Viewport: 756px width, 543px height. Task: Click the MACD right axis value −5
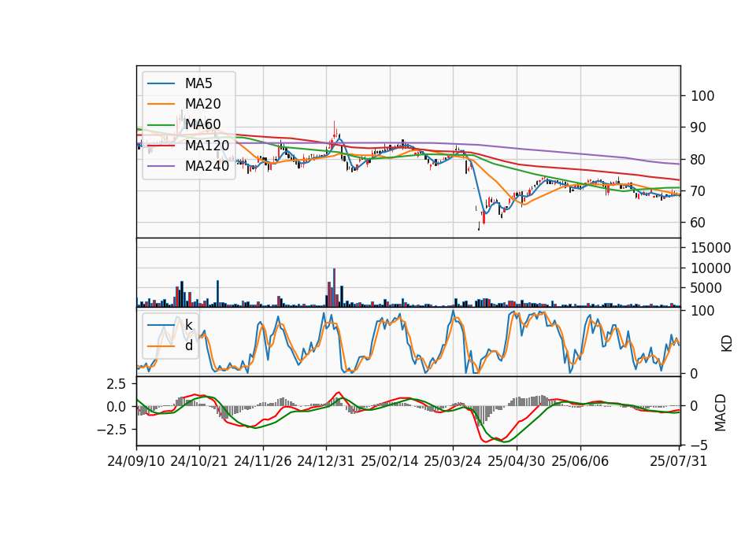699,445
